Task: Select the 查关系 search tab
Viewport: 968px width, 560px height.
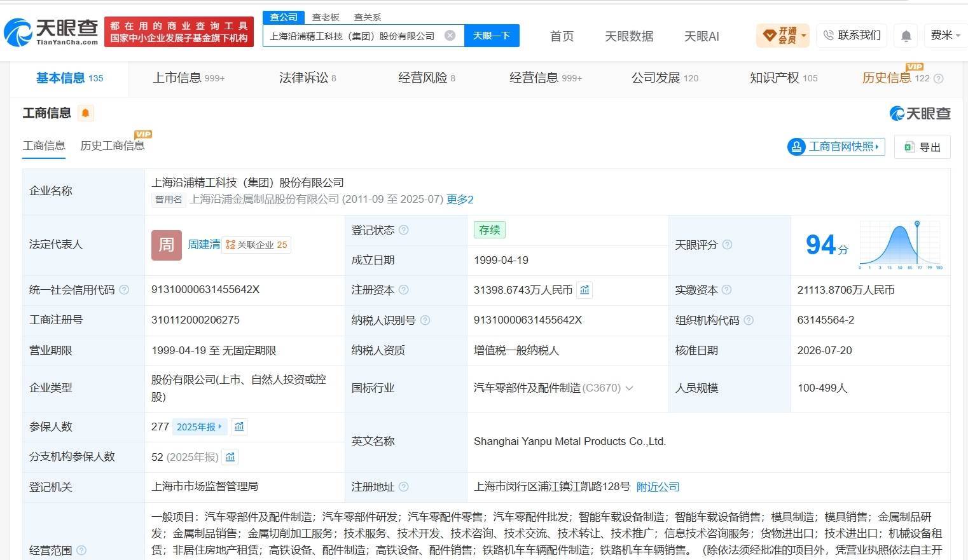Action: point(368,17)
